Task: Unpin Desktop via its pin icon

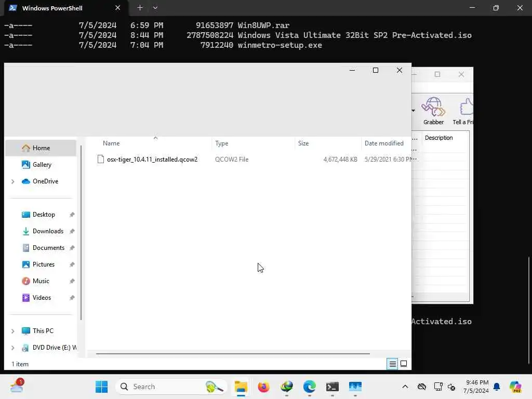Action: pos(72,215)
